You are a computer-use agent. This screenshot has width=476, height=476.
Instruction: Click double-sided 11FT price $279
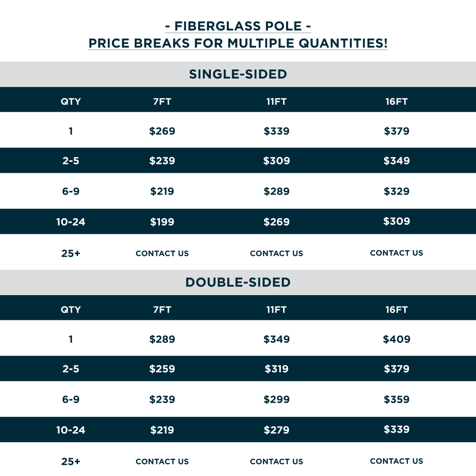[x=277, y=430]
